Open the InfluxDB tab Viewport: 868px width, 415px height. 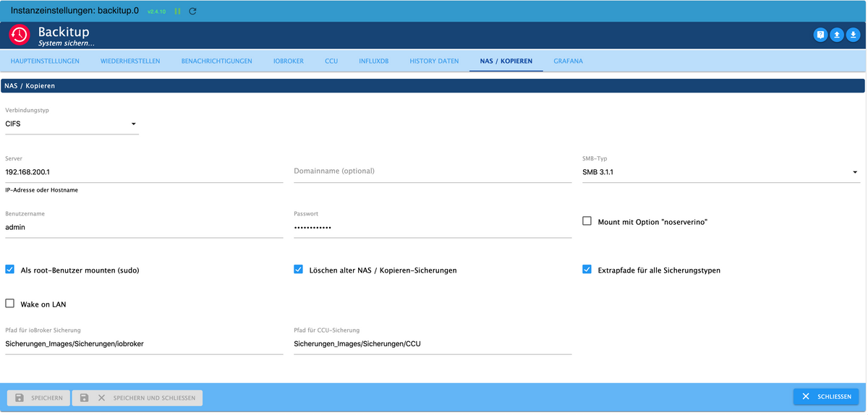pyautogui.click(x=374, y=61)
